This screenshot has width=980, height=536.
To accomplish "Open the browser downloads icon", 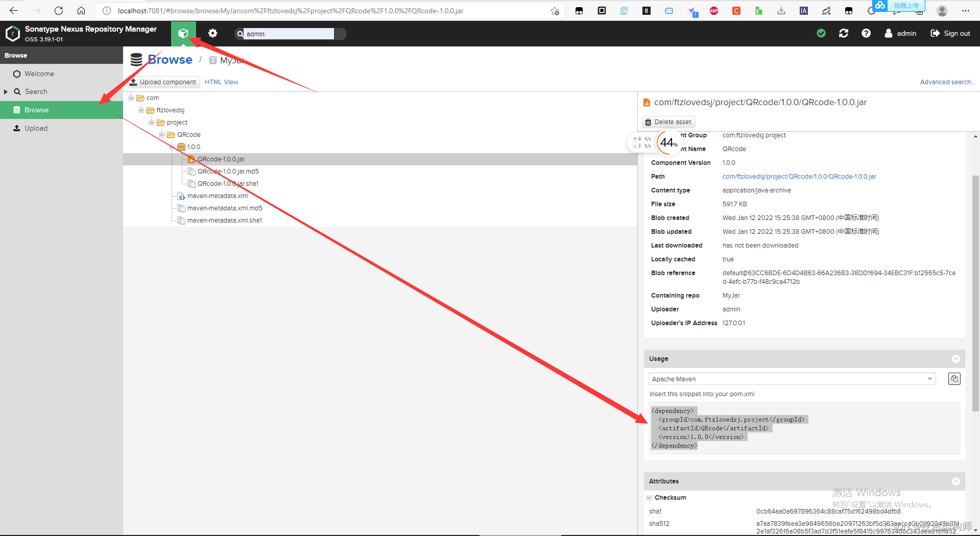I will tap(781, 11).
